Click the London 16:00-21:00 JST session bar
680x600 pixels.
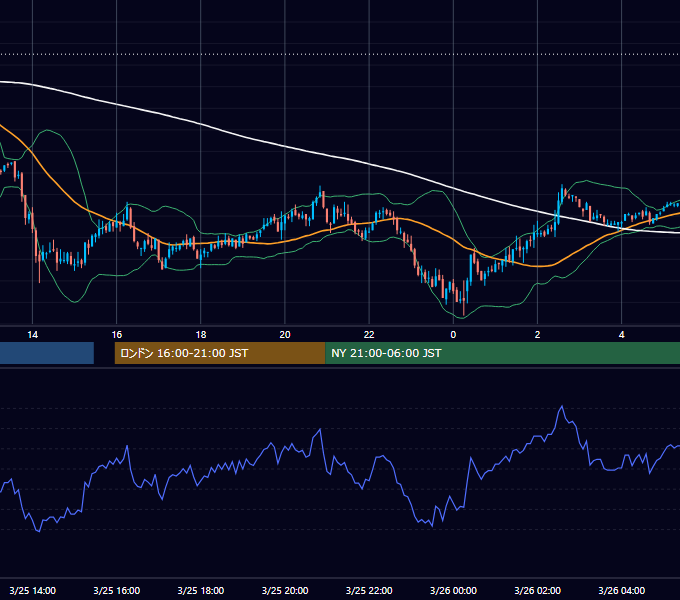click(220, 353)
